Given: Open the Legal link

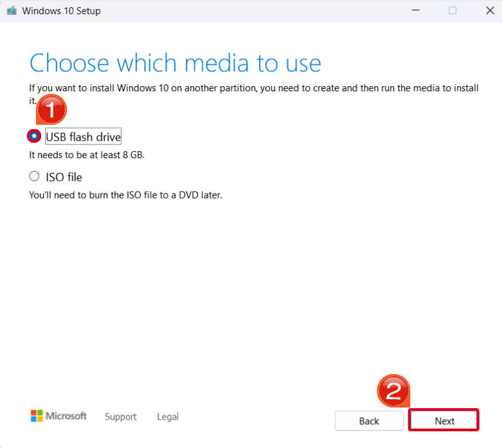Looking at the screenshot, I should (x=168, y=417).
